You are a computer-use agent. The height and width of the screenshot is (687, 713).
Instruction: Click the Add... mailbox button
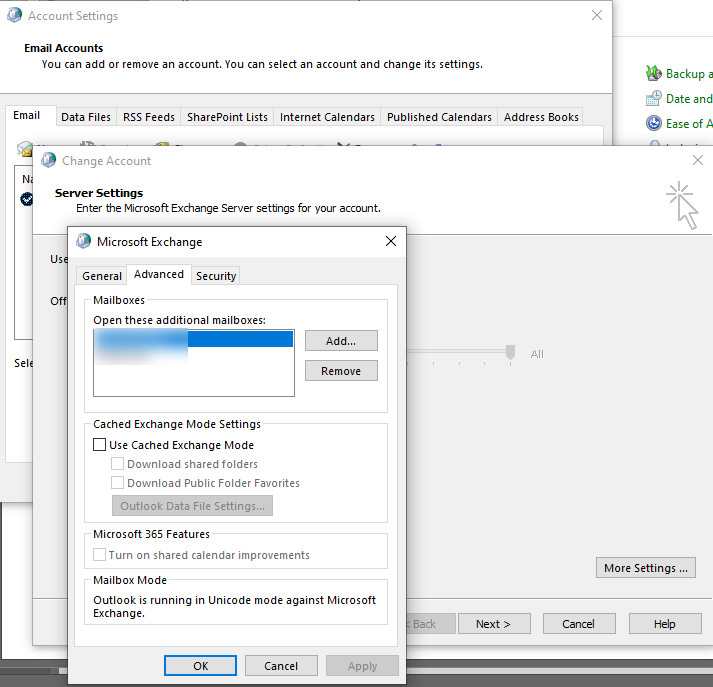[341, 341]
